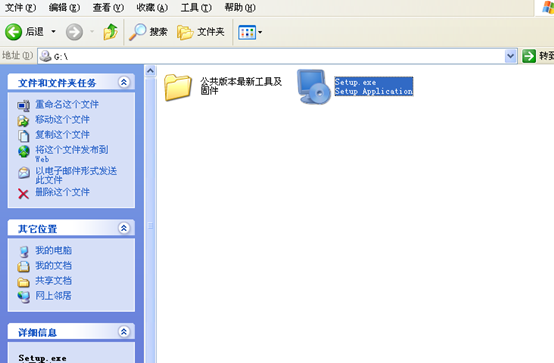Go to My Computer link
The height and width of the screenshot is (363, 554).
[53, 250]
